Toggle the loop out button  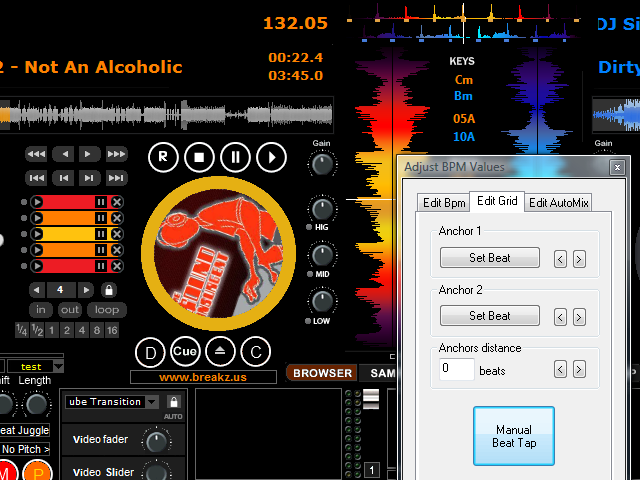click(70, 310)
